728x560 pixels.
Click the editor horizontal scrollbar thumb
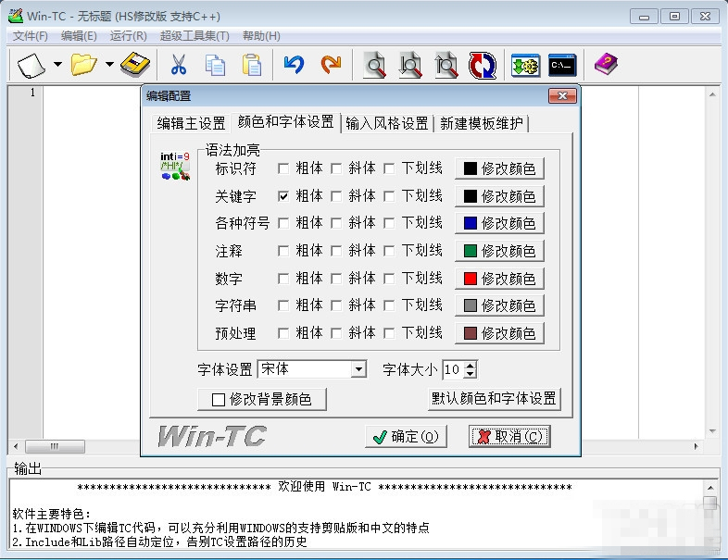(x=55, y=446)
